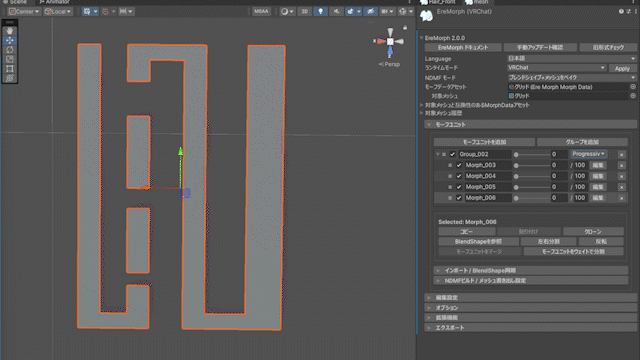The image size is (640, 360).
Task: Click the Morph_005 drag handle icon
Action: click(x=450, y=187)
